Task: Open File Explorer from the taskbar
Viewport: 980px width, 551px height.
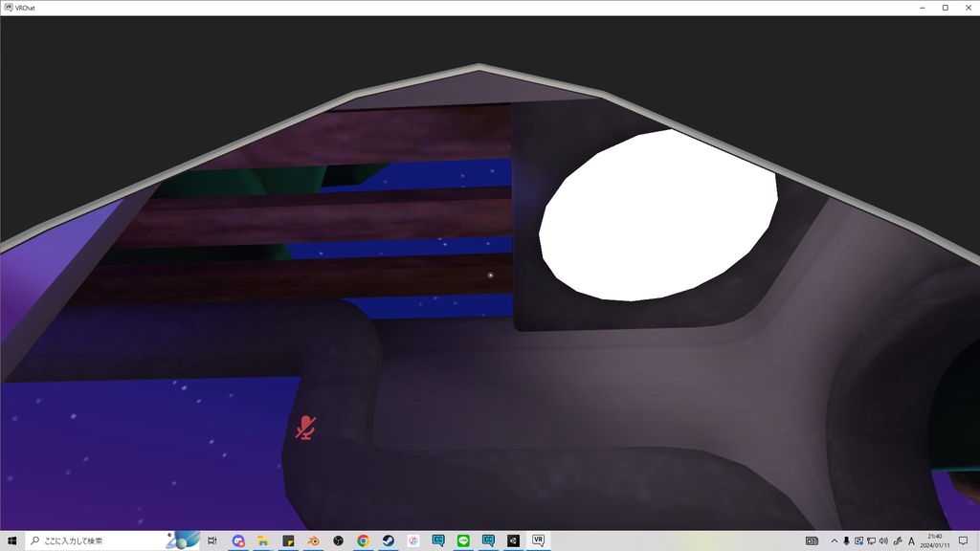Action: (262, 540)
